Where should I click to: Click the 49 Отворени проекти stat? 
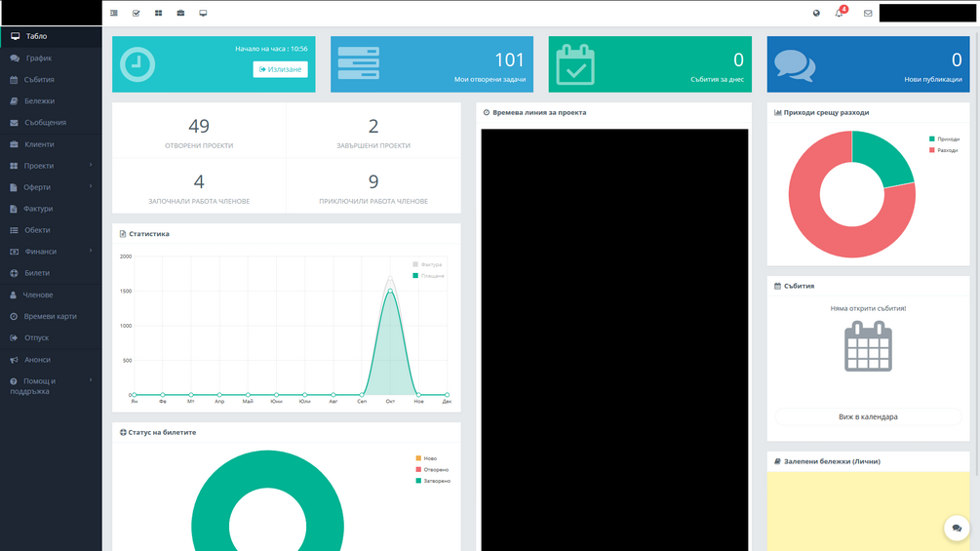click(x=199, y=132)
